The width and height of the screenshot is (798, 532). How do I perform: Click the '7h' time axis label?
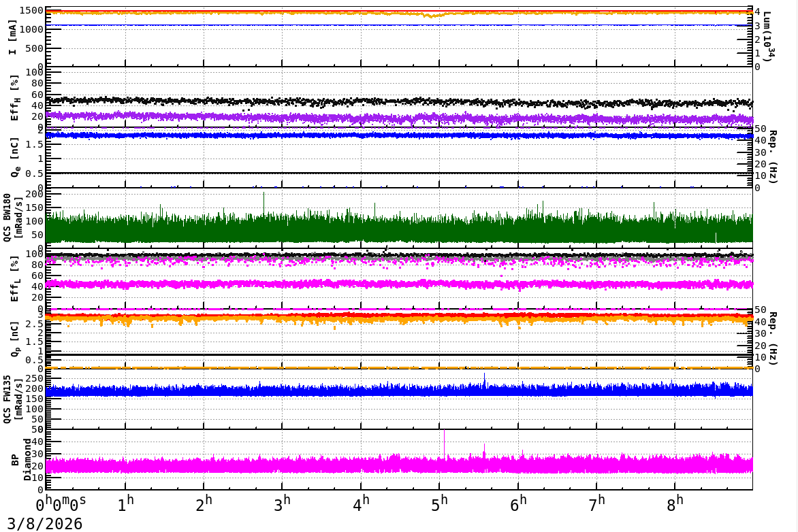point(596,504)
